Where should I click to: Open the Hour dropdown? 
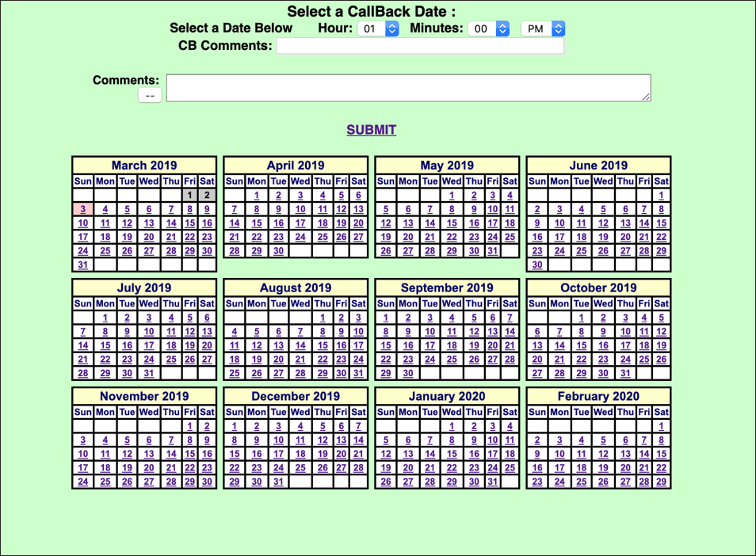coord(379,29)
